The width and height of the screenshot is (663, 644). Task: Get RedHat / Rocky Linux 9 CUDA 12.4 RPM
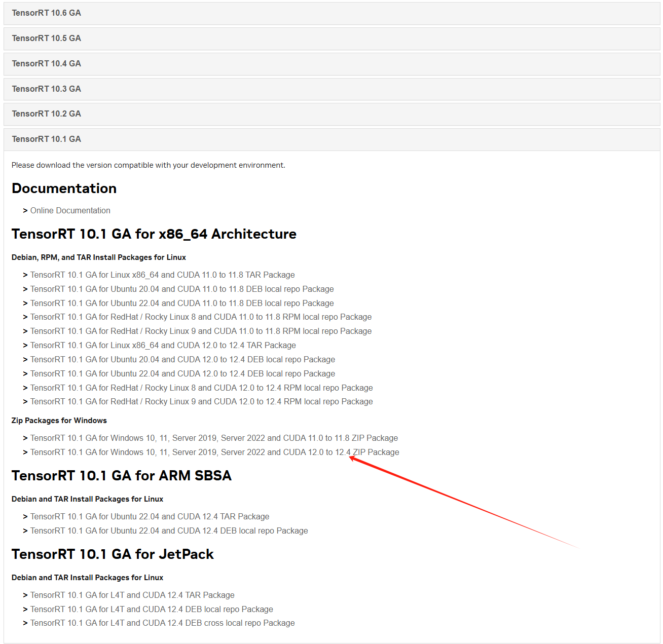tap(201, 402)
